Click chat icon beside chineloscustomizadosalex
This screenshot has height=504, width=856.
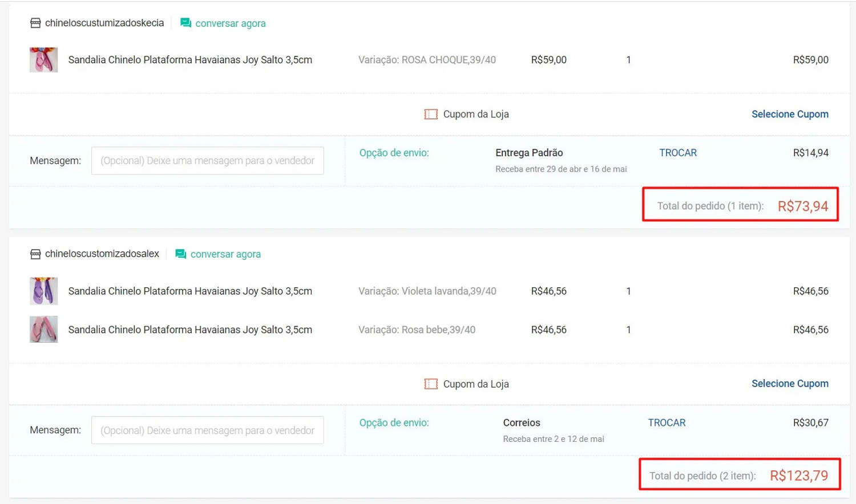point(180,254)
